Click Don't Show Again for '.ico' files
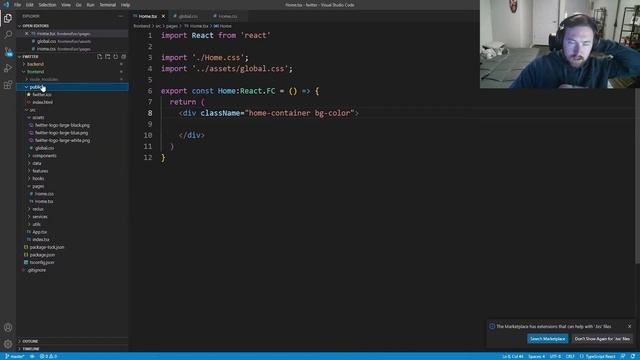 point(602,339)
